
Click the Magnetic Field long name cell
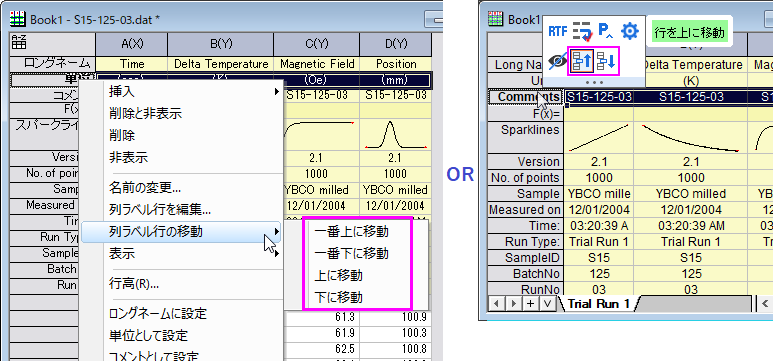coord(317,64)
